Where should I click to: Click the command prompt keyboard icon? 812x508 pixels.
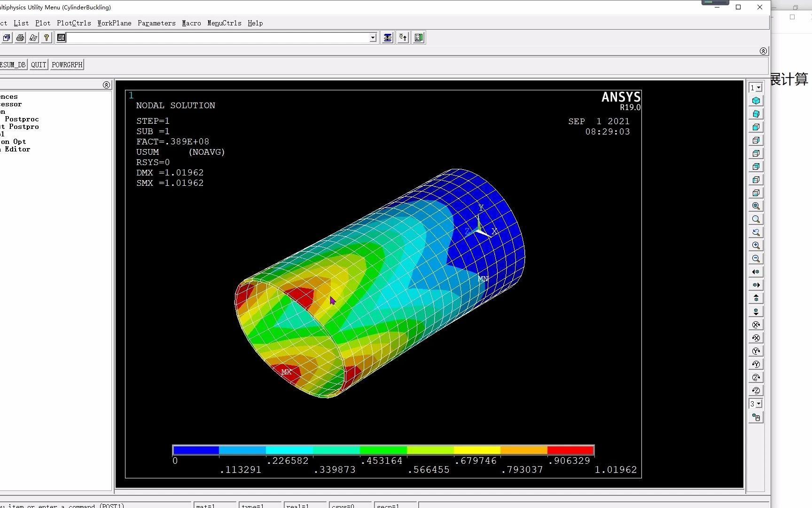tap(61, 38)
